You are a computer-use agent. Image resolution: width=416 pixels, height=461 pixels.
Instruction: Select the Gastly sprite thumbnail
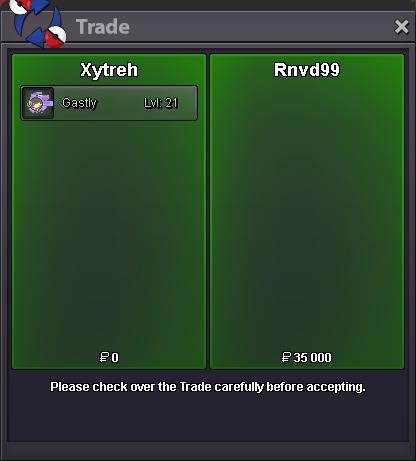pyautogui.click(x=39, y=103)
